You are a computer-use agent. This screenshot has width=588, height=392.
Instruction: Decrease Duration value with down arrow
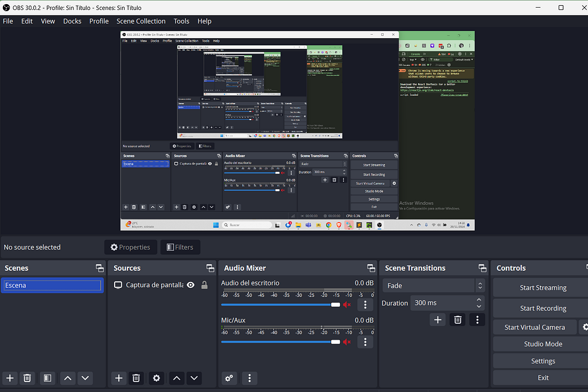click(479, 307)
